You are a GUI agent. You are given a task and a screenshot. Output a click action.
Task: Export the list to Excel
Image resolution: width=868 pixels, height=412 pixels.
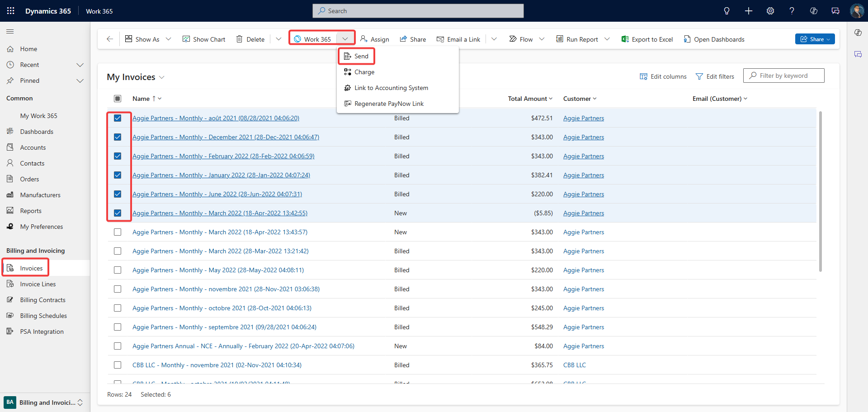tap(647, 39)
